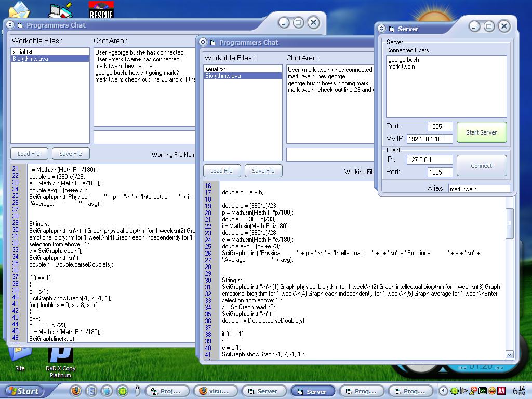Click the Firefox quick launch icon
Image resolution: width=532 pixels, height=399 pixels.
pyautogui.click(x=76, y=391)
